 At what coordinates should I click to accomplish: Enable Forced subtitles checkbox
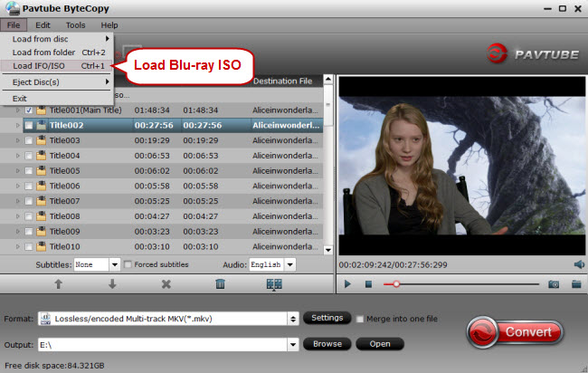(128, 264)
